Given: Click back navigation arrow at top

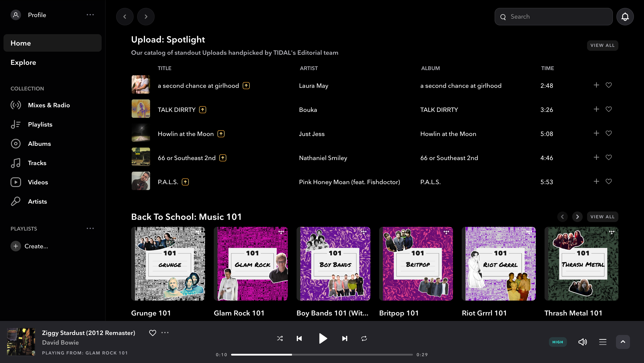Looking at the screenshot, I should (125, 16).
